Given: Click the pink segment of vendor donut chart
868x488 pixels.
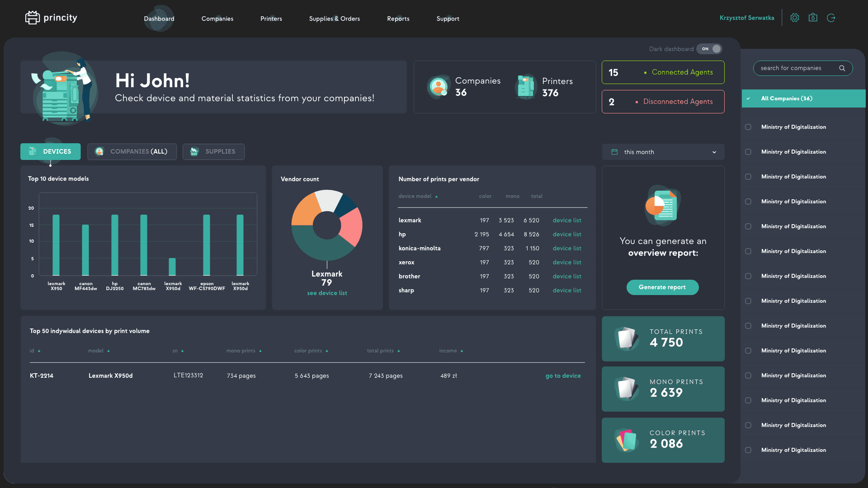Looking at the screenshot, I should click(352, 227).
